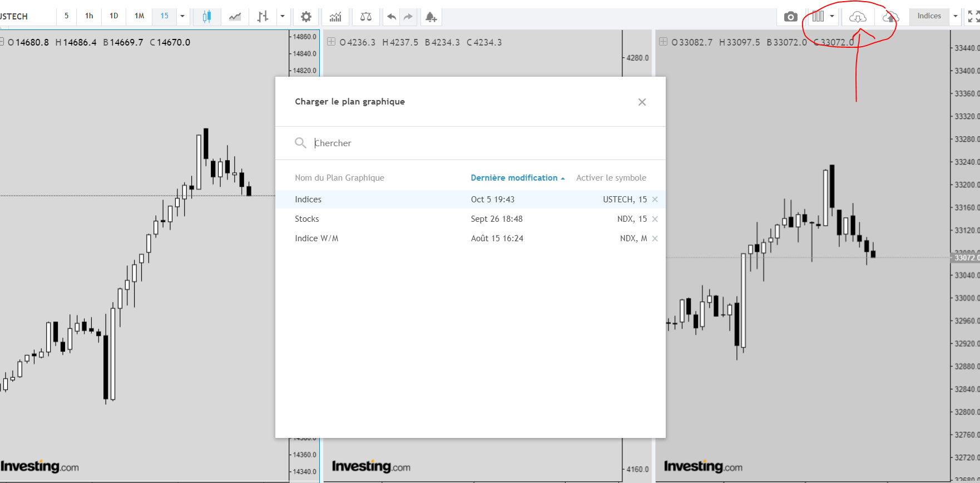
Task: Select the 1h timeframe
Action: (x=89, y=16)
